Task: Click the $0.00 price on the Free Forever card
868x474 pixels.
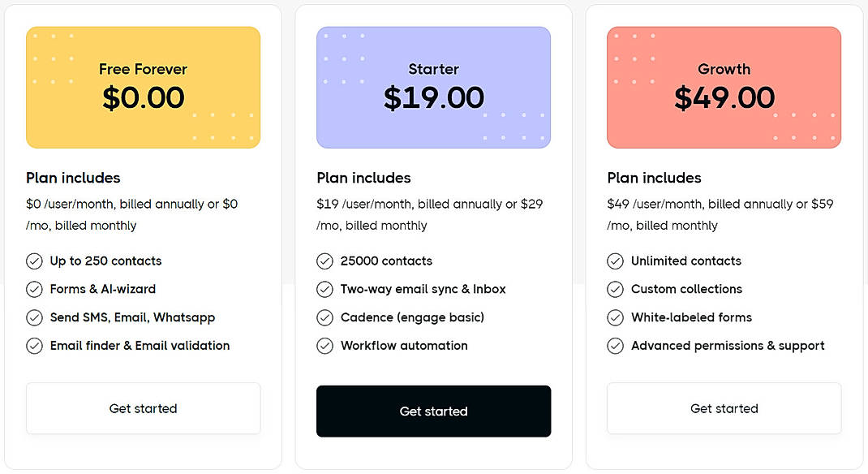Action: (x=143, y=98)
